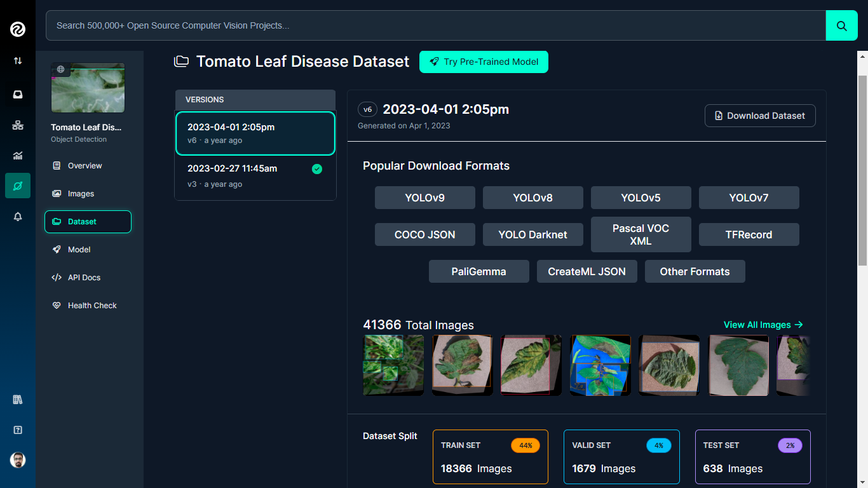Open second image with orange-boxed leaf
Image resolution: width=868 pixels, height=488 pixels.
click(462, 365)
